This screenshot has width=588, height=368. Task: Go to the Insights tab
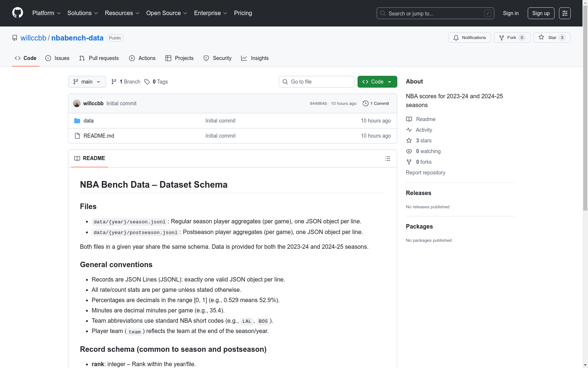click(x=255, y=58)
